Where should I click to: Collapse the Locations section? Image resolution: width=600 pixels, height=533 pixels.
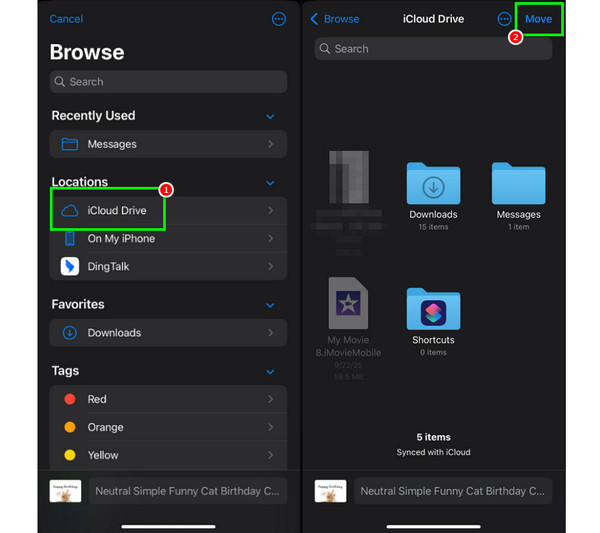pyautogui.click(x=270, y=183)
